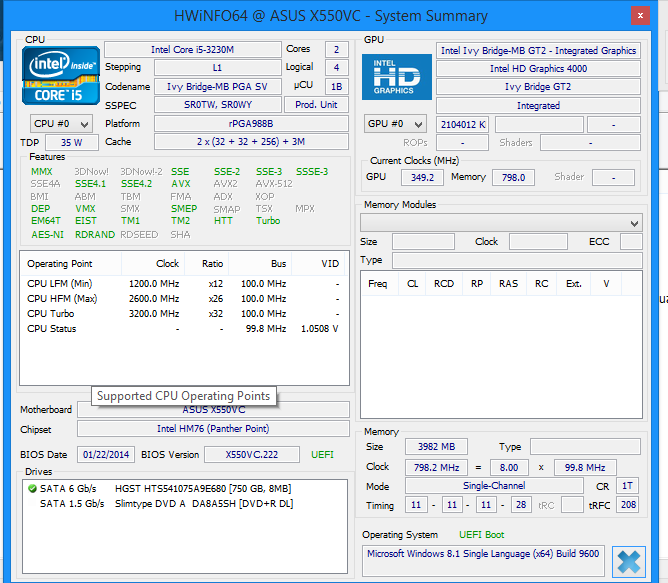Image resolution: width=668 pixels, height=583 pixels.
Task: Click the Intel Core i5 logo
Action: tap(61, 75)
